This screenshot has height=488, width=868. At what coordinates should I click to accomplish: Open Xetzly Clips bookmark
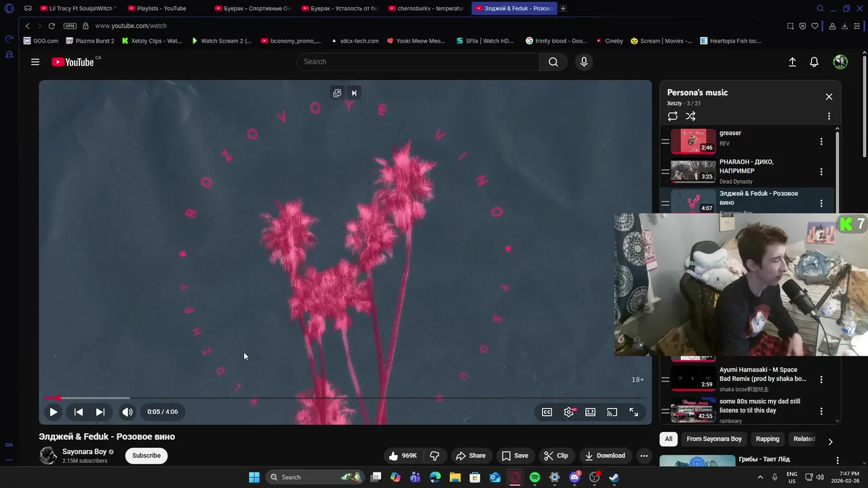click(x=152, y=41)
